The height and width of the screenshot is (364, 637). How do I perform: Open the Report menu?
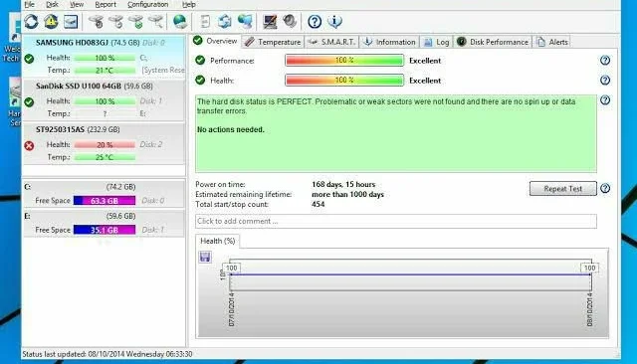pyautogui.click(x=106, y=4)
